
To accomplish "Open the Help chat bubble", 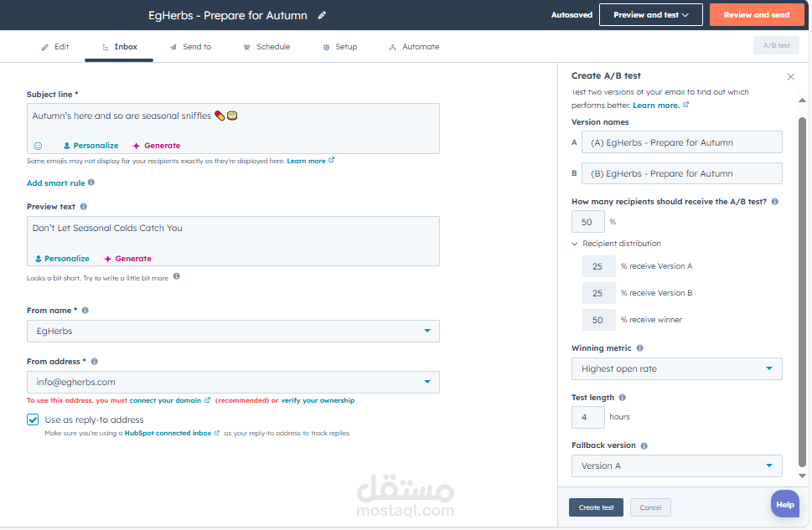I will coord(785,504).
